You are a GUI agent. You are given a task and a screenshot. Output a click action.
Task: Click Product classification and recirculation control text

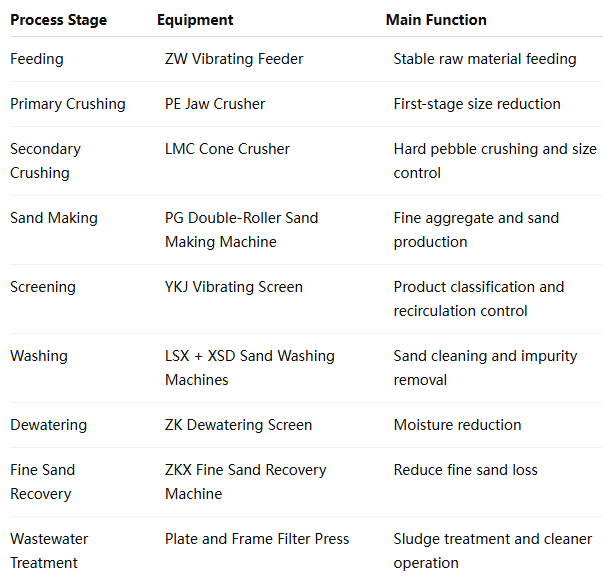click(479, 299)
